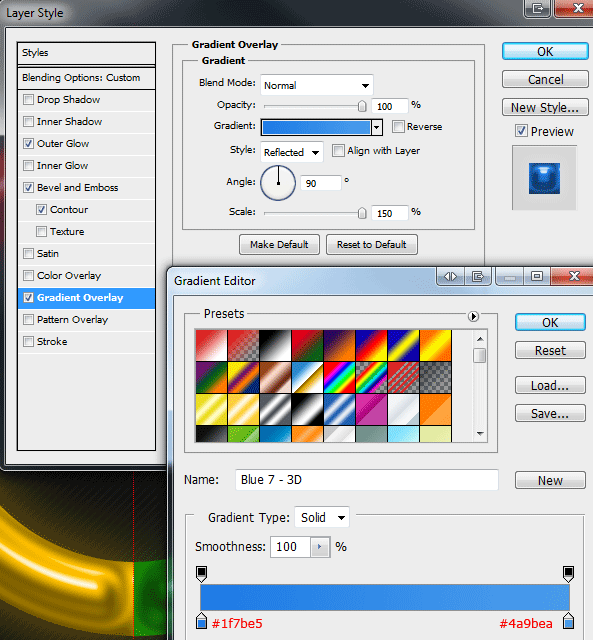Enable Inner Glow checkbox
593x640 pixels.
[28, 166]
